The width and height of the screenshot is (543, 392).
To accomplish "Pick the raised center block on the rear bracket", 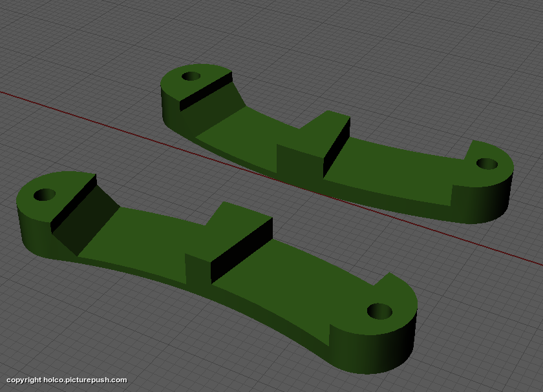I will point(314,143).
